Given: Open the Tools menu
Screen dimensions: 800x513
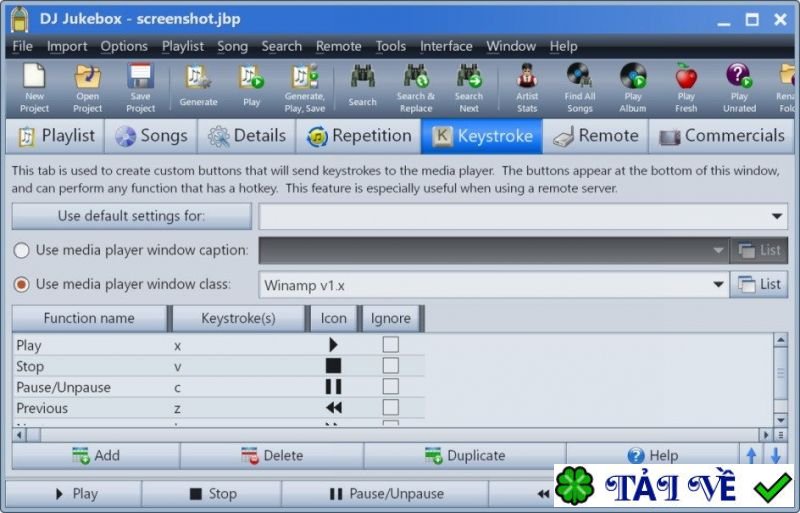Looking at the screenshot, I should [391, 46].
